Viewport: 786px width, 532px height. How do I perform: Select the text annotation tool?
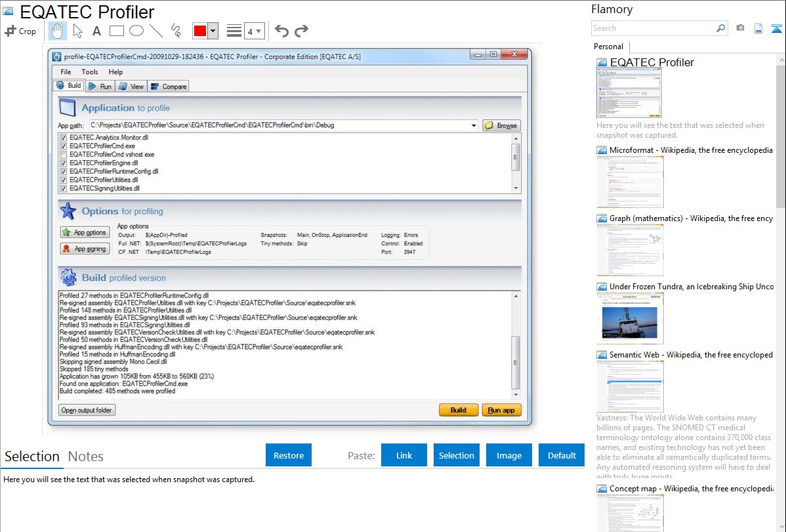(x=96, y=31)
